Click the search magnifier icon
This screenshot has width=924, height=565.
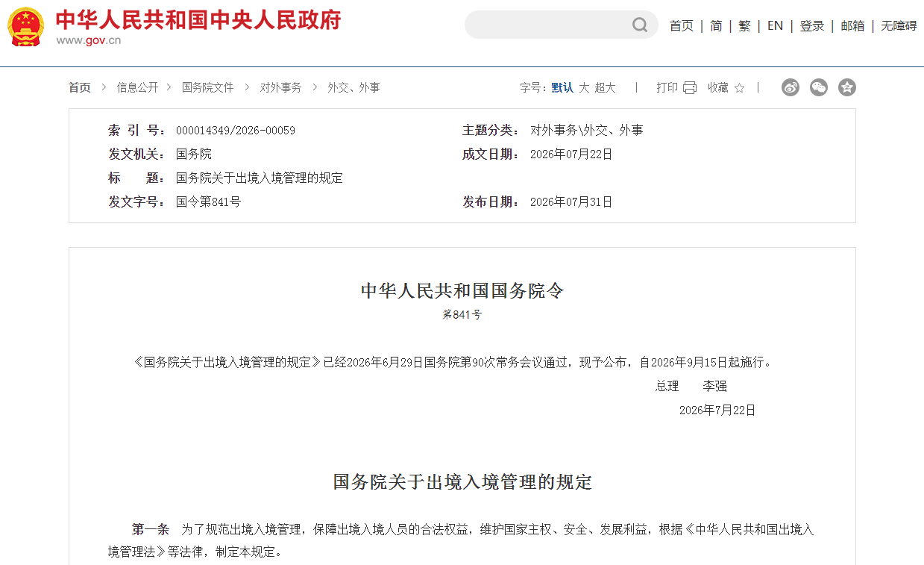[640, 25]
